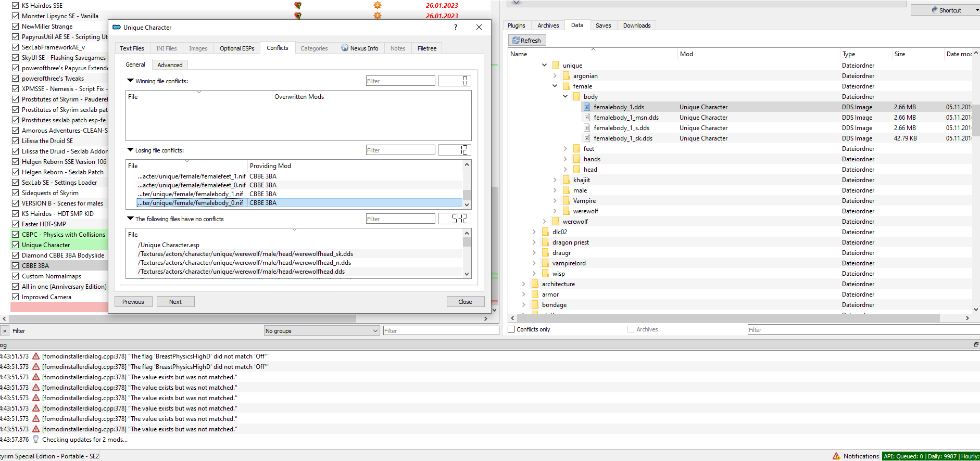Toggle the Archives checkbox below data tree
This screenshot has width=980, height=461.
click(x=631, y=329)
